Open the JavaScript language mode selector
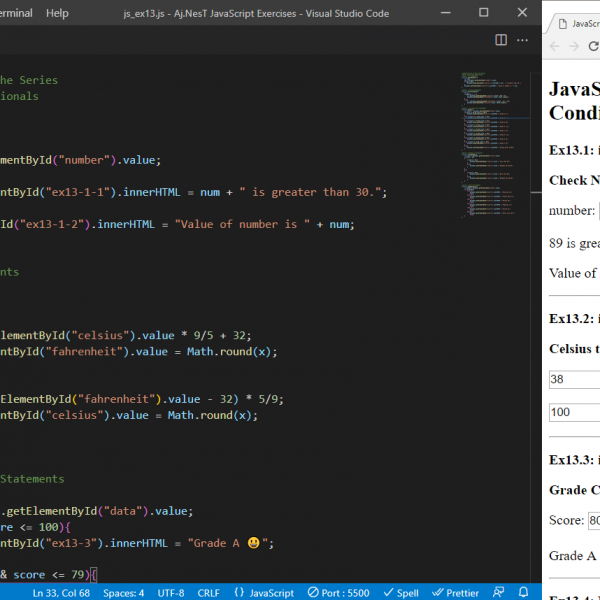 (264, 592)
